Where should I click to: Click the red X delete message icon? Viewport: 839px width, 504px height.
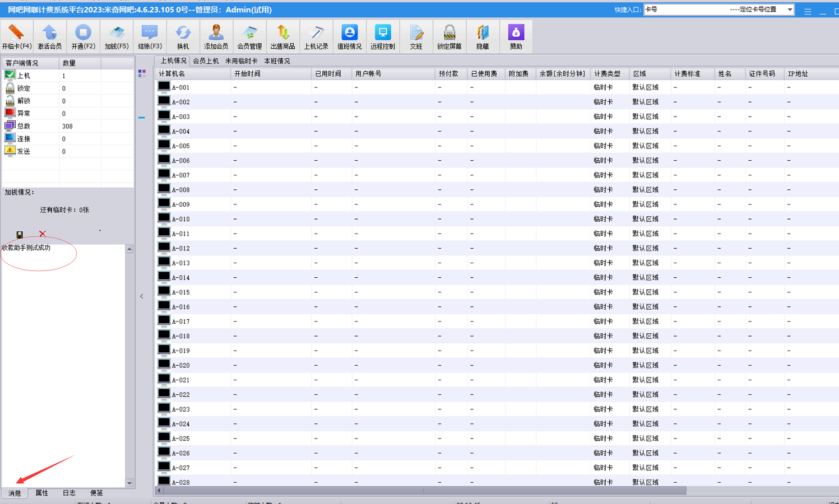coord(43,234)
